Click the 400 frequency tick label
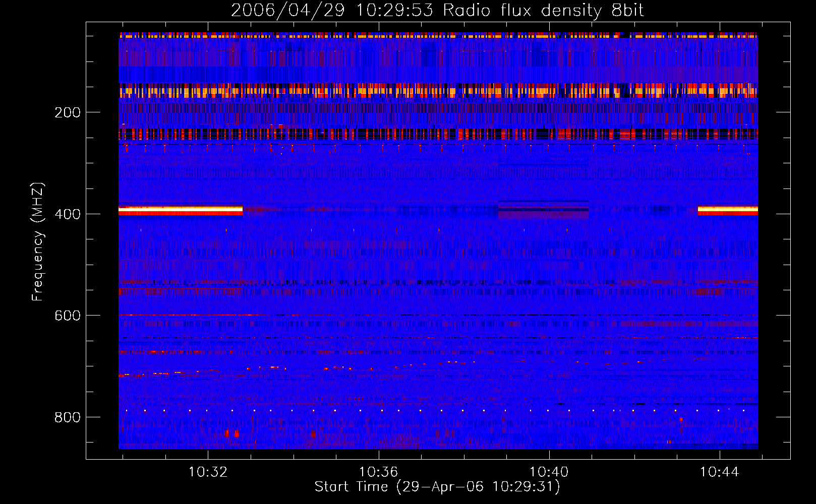Image resolution: width=816 pixels, height=504 pixels. 68,214
